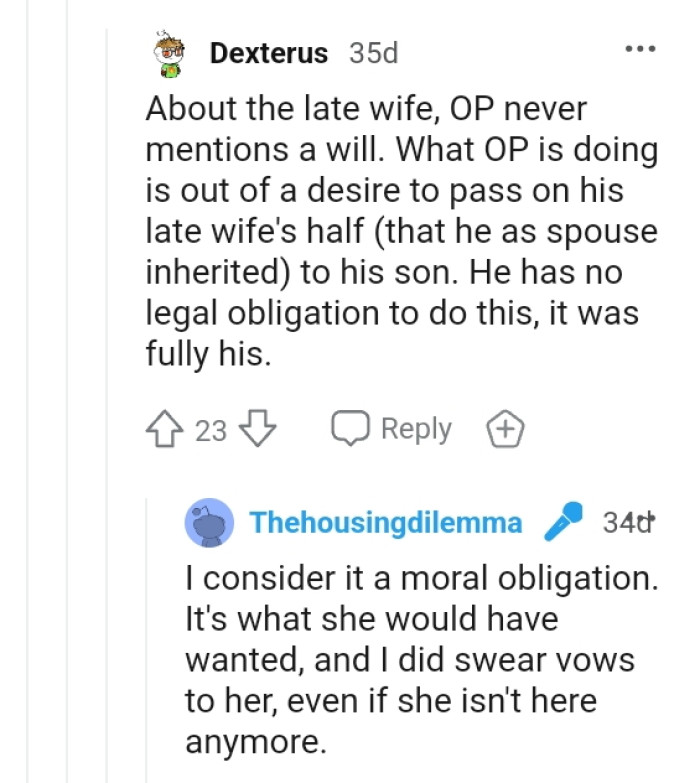Click Dexterus's comment text about the late wife

pyautogui.click(x=400, y=232)
